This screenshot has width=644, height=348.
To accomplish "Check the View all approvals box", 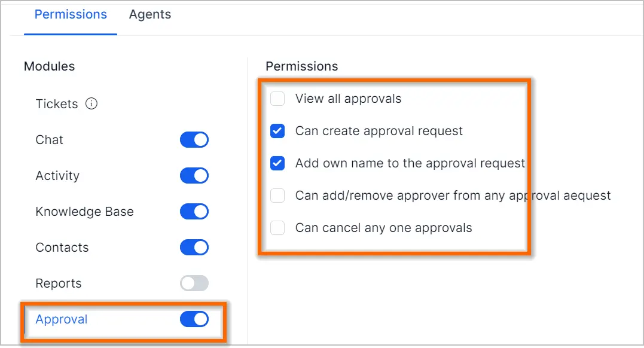I will click(277, 99).
